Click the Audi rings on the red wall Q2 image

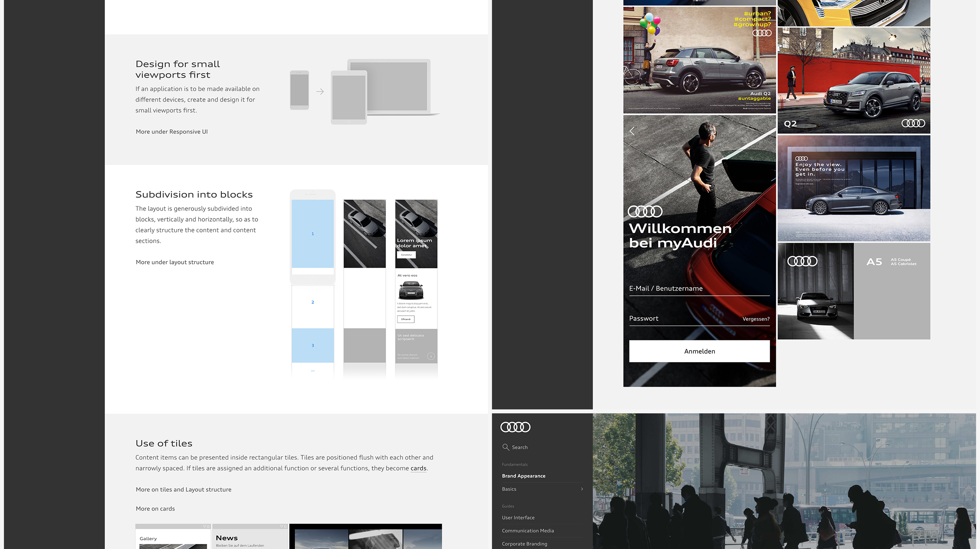[913, 123]
